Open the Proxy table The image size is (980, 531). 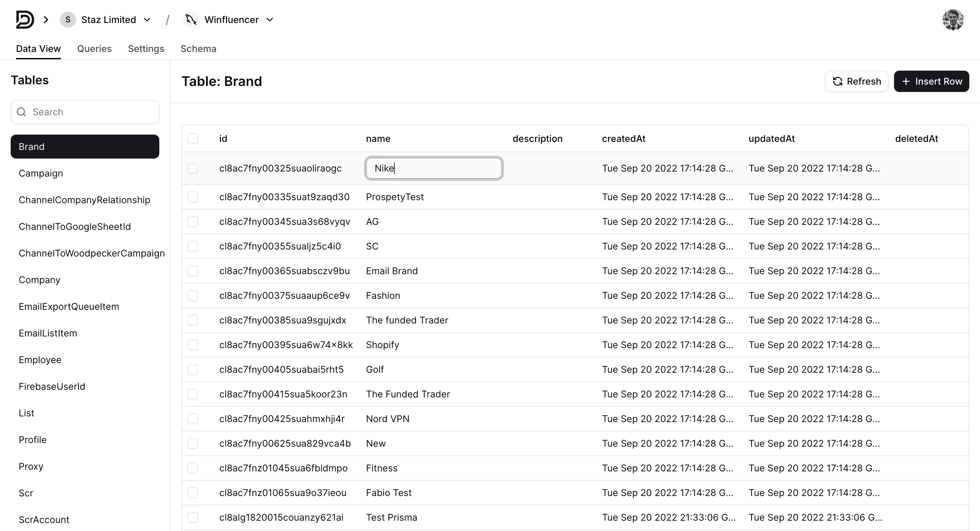[31, 466]
